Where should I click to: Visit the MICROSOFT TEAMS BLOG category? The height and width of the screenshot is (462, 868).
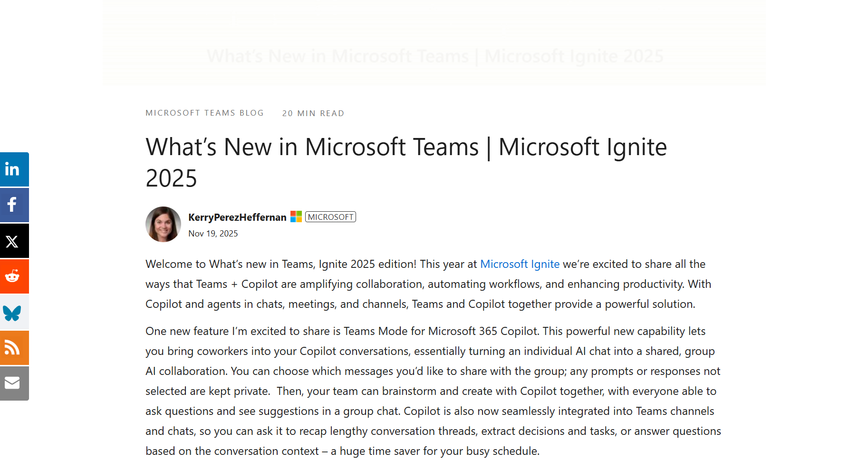point(204,113)
